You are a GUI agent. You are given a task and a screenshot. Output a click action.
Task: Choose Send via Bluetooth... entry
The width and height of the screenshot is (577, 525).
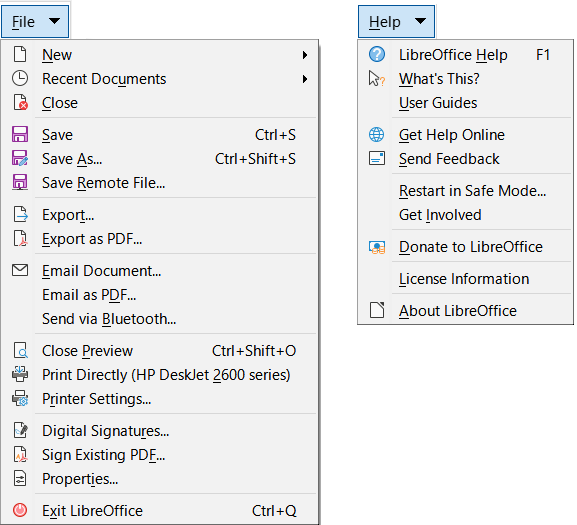coord(159,318)
